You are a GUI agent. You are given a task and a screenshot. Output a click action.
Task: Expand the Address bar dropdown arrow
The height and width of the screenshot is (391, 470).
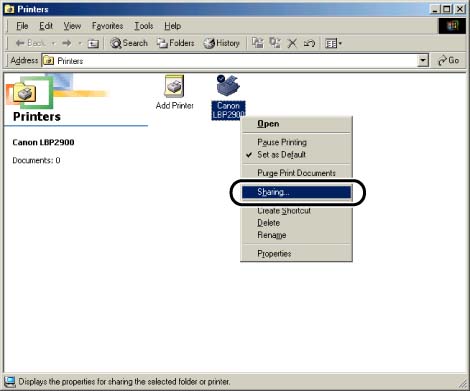point(423,61)
